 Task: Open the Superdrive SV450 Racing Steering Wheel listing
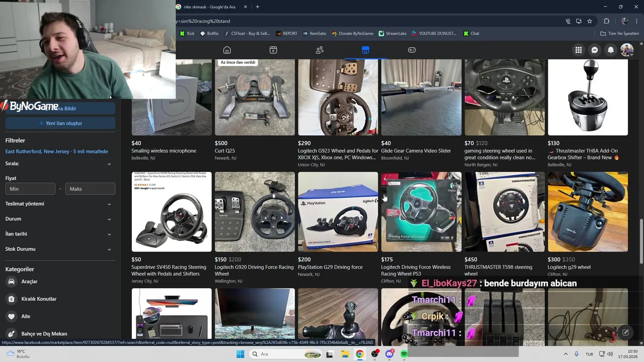point(172,212)
